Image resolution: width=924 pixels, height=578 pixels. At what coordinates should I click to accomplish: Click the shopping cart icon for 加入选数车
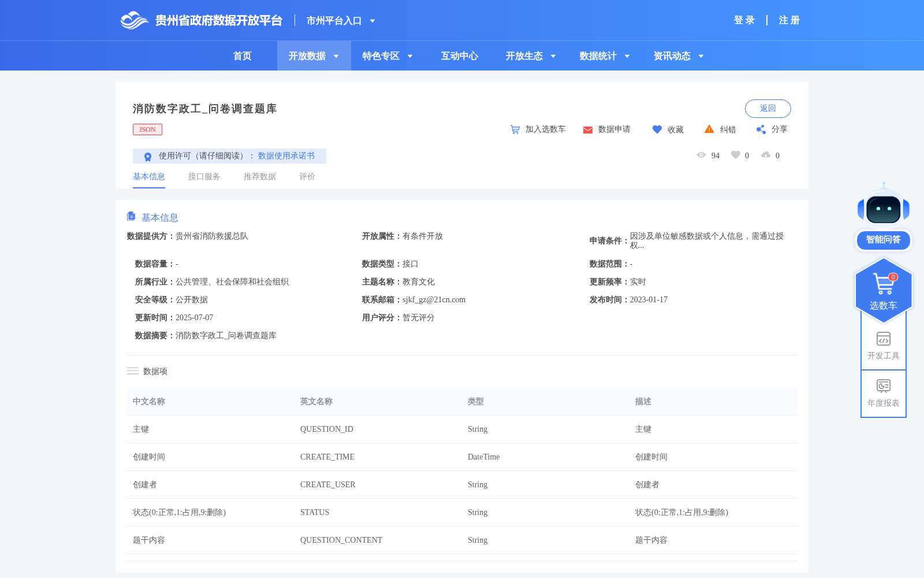coord(515,129)
